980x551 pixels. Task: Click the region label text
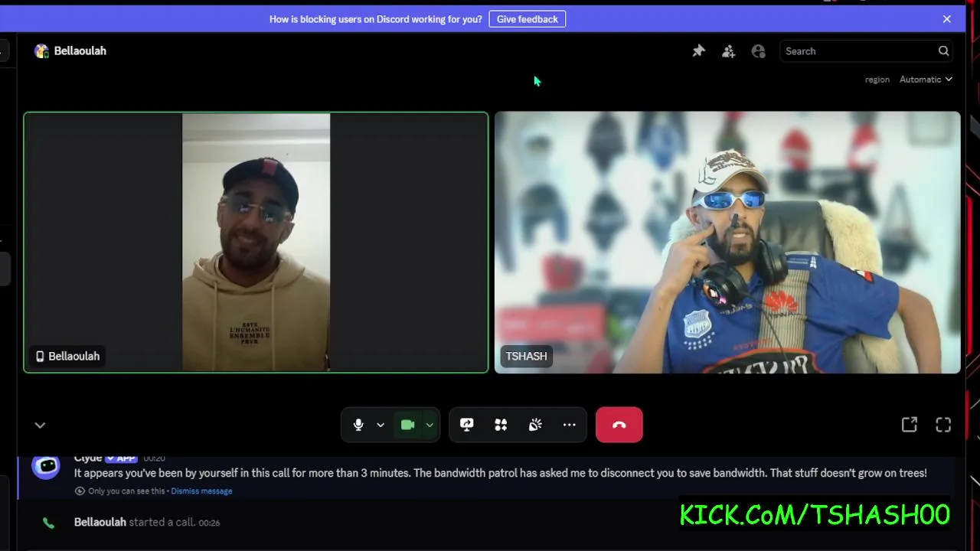pos(877,80)
